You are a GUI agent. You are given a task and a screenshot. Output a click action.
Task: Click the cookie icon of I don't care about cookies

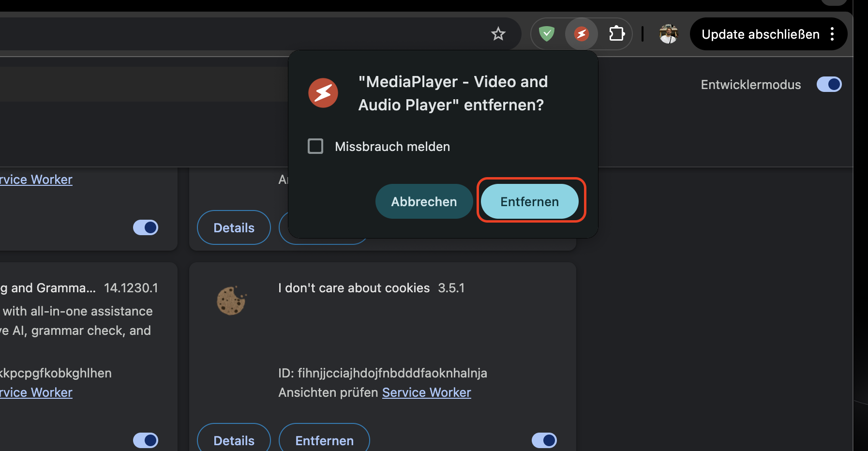coord(231,300)
